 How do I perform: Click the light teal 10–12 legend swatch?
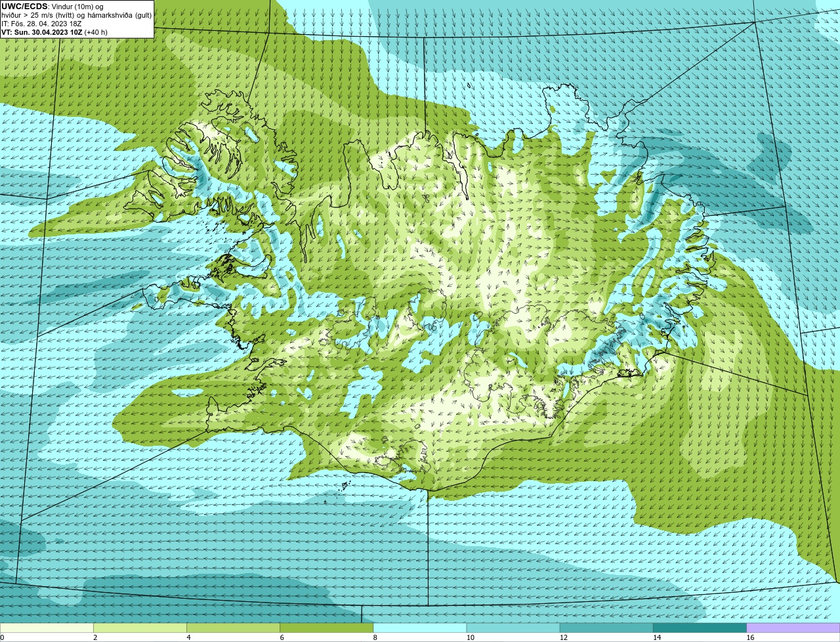coord(513,628)
